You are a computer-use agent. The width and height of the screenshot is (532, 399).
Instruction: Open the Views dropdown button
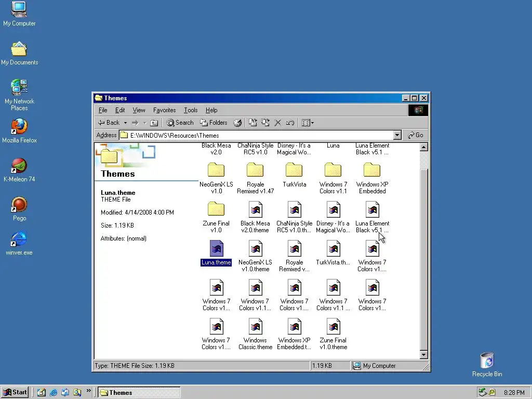308,123
